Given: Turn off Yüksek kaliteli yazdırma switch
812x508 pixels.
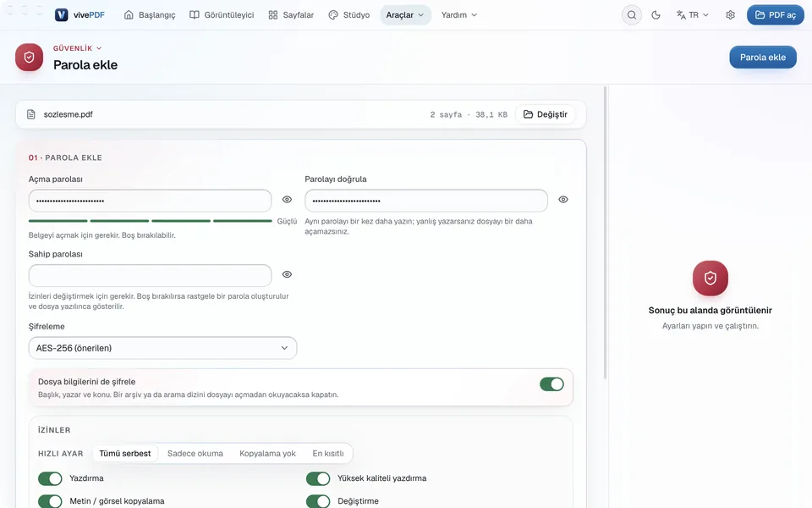Looking at the screenshot, I should 318,478.
